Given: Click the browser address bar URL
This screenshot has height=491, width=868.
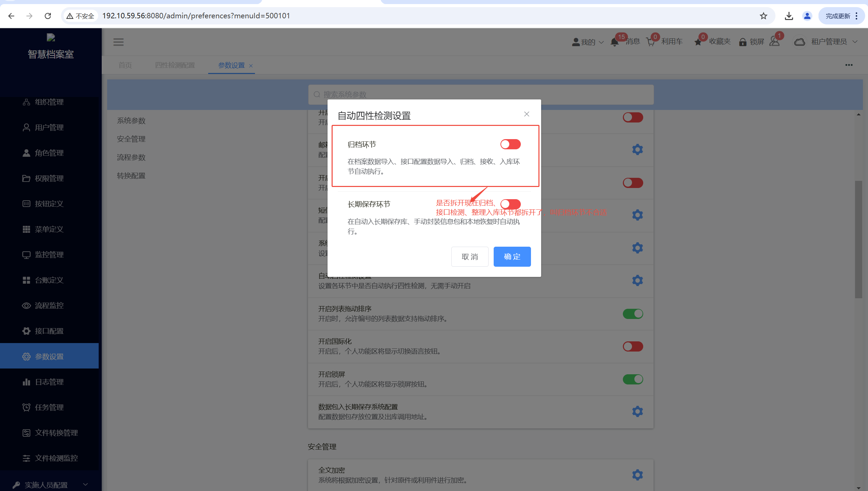Looking at the screenshot, I should point(196,16).
